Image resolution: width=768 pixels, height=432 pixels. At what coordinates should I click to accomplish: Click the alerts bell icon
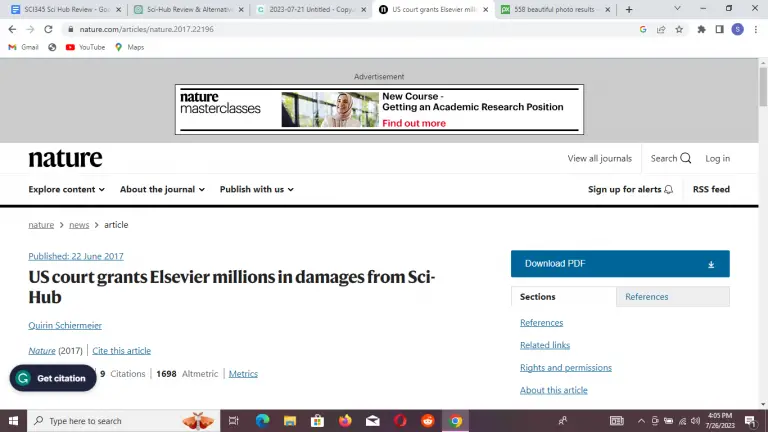point(669,190)
